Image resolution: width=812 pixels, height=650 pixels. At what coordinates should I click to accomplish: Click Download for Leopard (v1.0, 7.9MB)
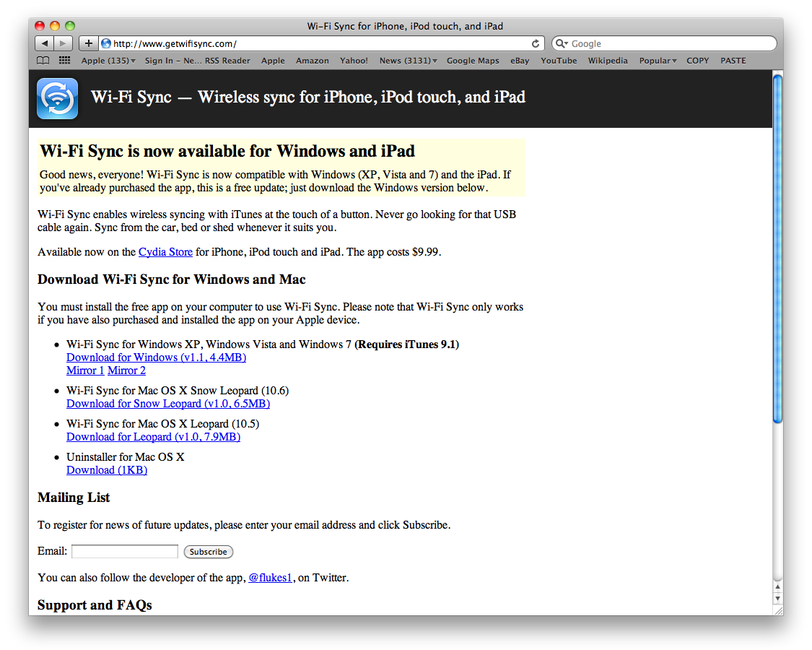tap(153, 436)
